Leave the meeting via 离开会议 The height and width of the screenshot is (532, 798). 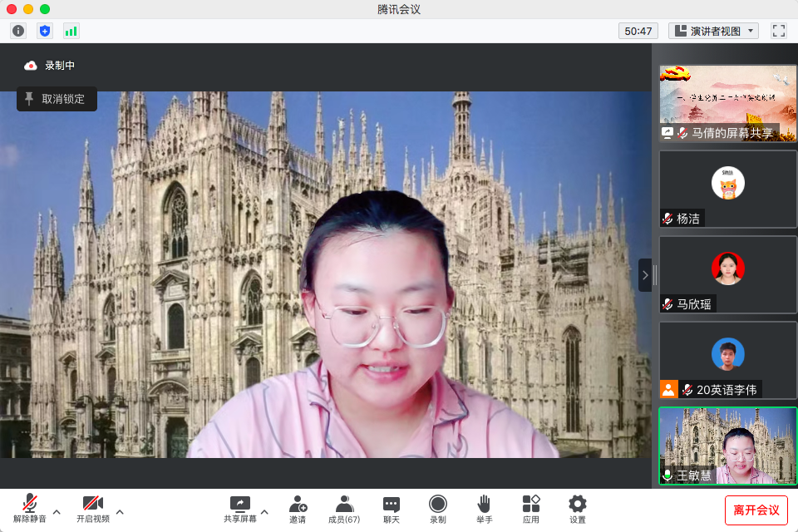pyautogui.click(x=756, y=510)
